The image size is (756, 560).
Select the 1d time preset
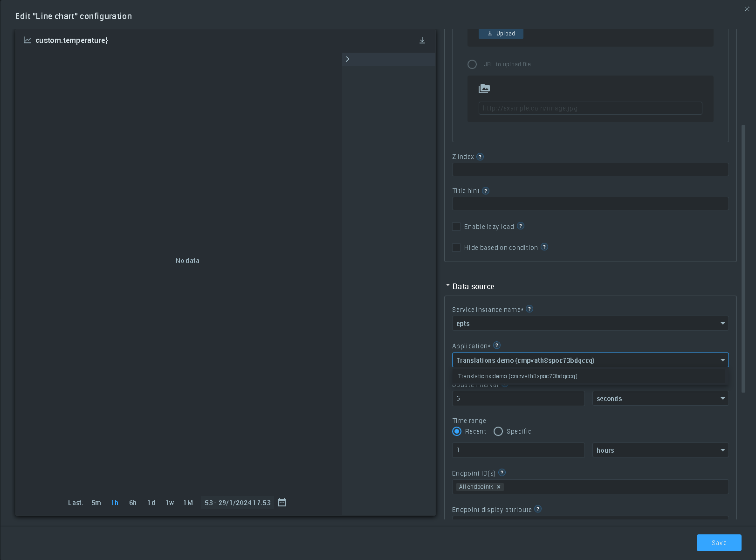click(x=151, y=503)
